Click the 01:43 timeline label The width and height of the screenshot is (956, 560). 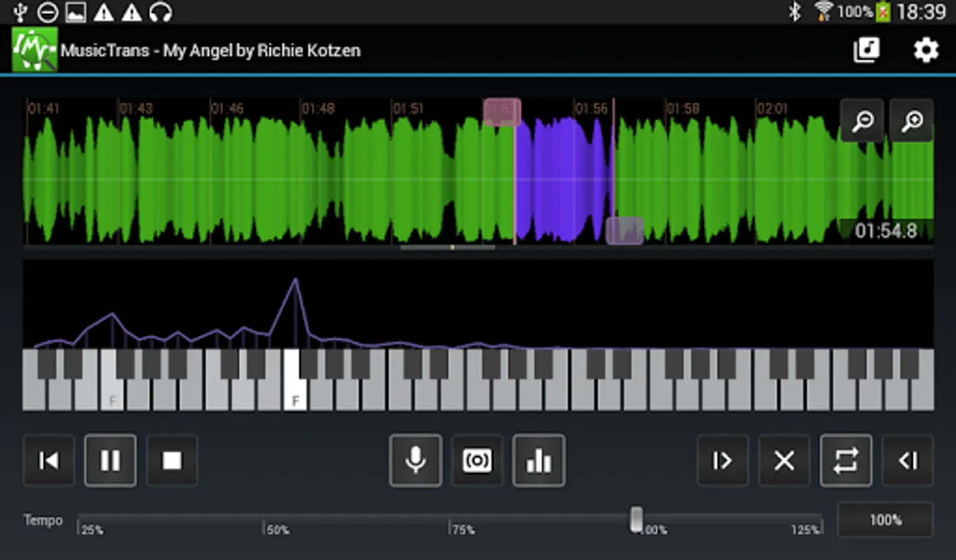[136, 109]
